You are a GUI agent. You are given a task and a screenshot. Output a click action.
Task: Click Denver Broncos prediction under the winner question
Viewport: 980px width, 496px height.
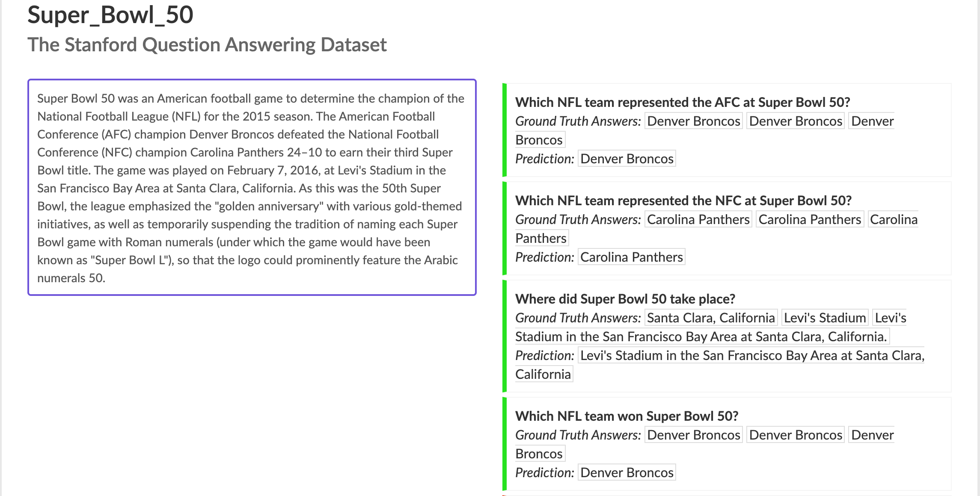click(627, 472)
